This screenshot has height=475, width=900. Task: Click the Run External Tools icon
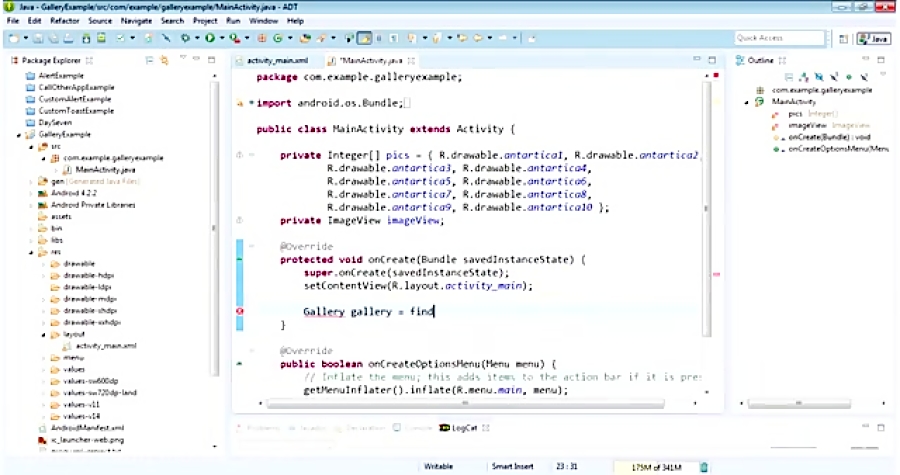click(x=235, y=38)
